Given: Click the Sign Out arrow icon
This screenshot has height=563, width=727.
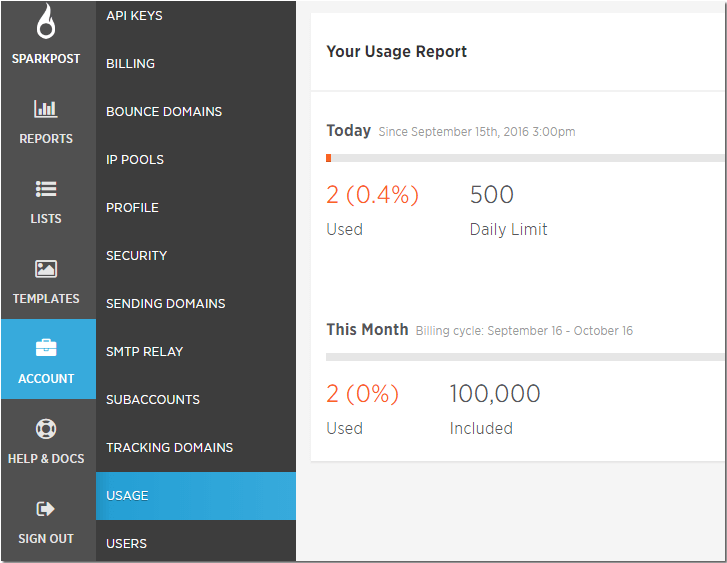Looking at the screenshot, I should [x=45, y=509].
